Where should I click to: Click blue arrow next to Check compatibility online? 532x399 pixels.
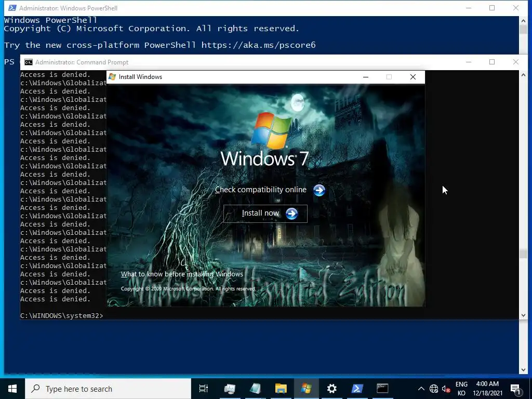pyautogui.click(x=319, y=190)
